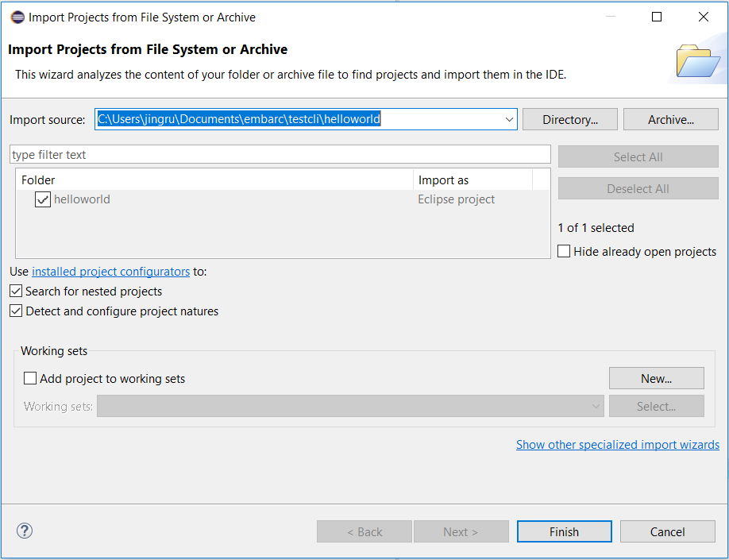The image size is (729, 560).
Task: Select the helloworld folder row
Action: click(x=283, y=199)
